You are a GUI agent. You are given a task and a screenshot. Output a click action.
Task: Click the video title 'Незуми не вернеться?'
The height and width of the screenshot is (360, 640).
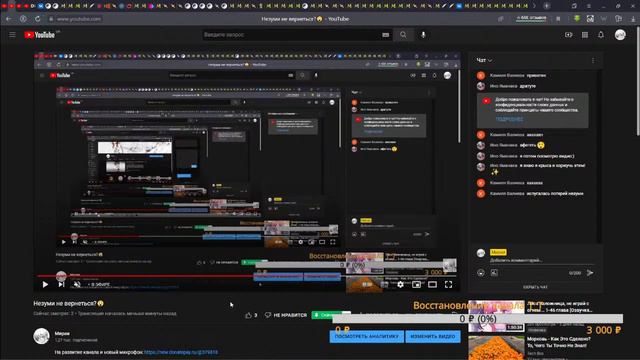(x=69, y=303)
